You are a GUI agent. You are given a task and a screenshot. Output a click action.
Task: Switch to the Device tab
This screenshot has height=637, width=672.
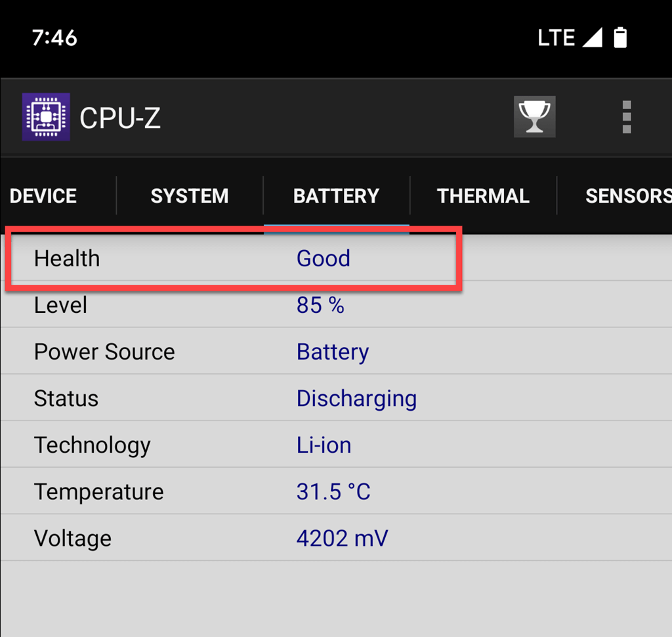click(x=43, y=196)
